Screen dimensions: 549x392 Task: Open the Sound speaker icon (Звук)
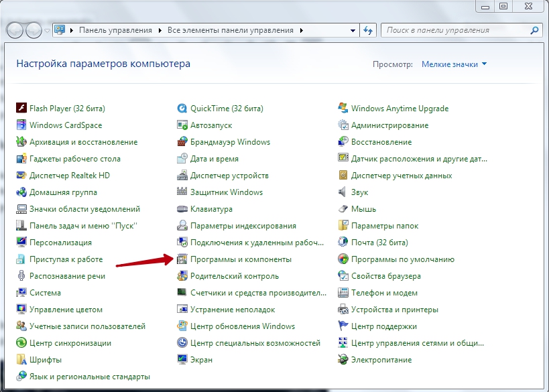[x=343, y=192]
